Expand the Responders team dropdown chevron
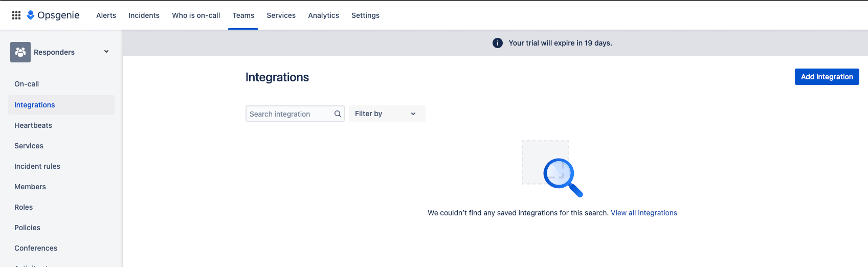The image size is (868, 267). coord(106,52)
